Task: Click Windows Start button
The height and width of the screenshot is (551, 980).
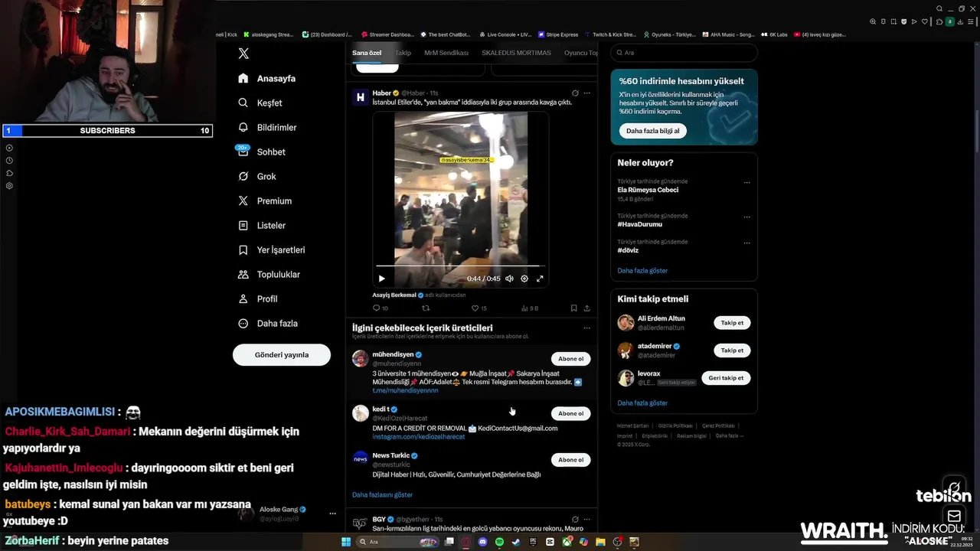Action: pyautogui.click(x=346, y=542)
